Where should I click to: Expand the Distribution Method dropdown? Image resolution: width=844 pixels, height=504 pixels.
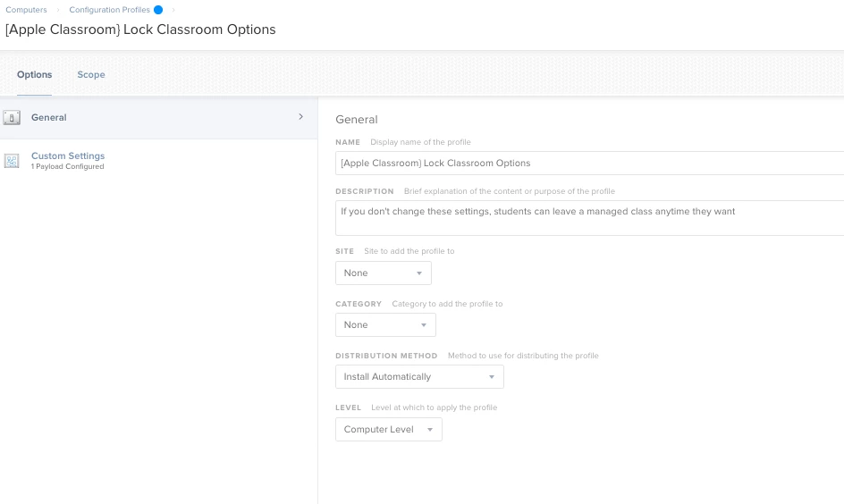click(419, 377)
